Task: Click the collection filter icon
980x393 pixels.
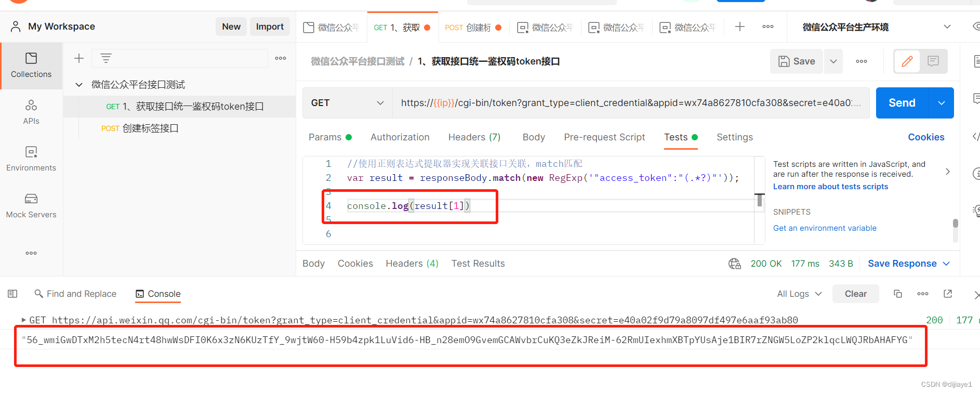Action: click(x=106, y=58)
